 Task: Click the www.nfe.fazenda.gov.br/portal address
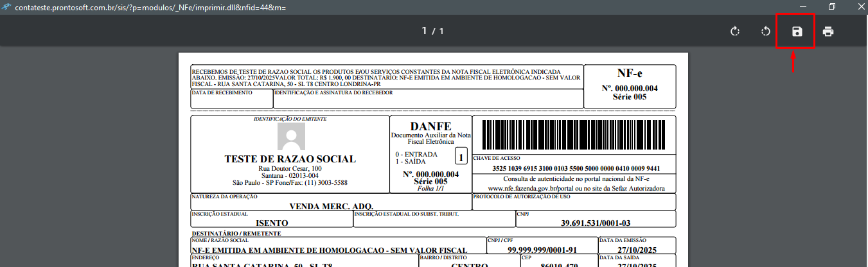pos(576,189)
